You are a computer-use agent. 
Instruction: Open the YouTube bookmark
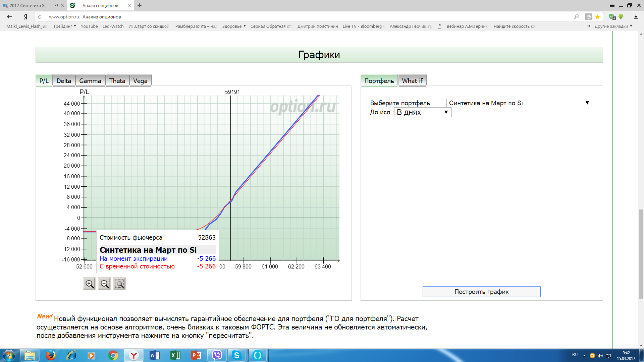pos(89,26)
